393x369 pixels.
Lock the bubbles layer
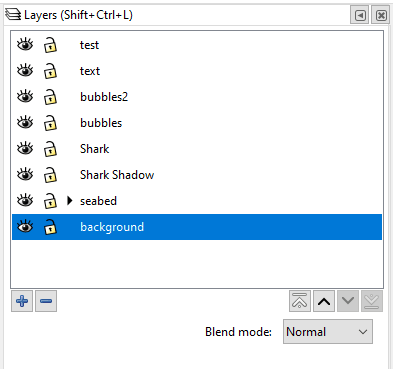coord(50,123)
